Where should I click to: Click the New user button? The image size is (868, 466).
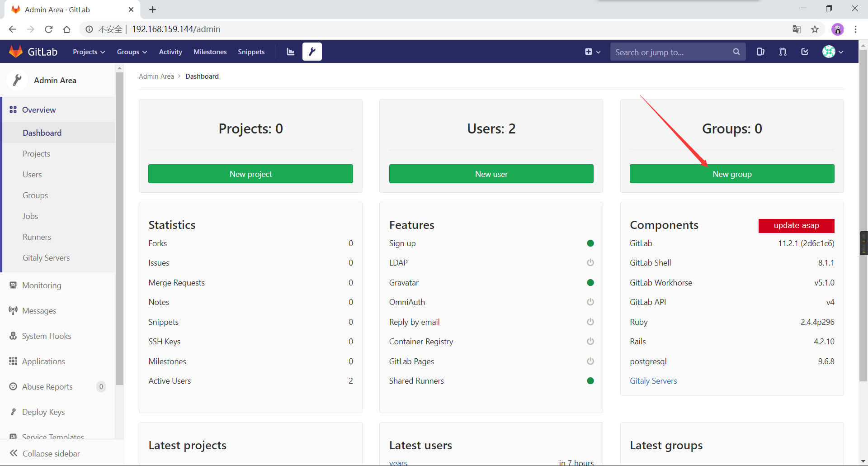491,174
